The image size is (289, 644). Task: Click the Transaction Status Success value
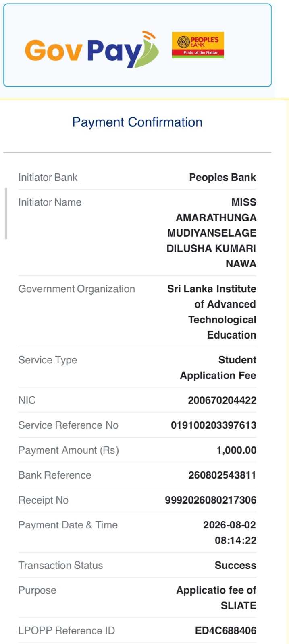tap(235, 566)
